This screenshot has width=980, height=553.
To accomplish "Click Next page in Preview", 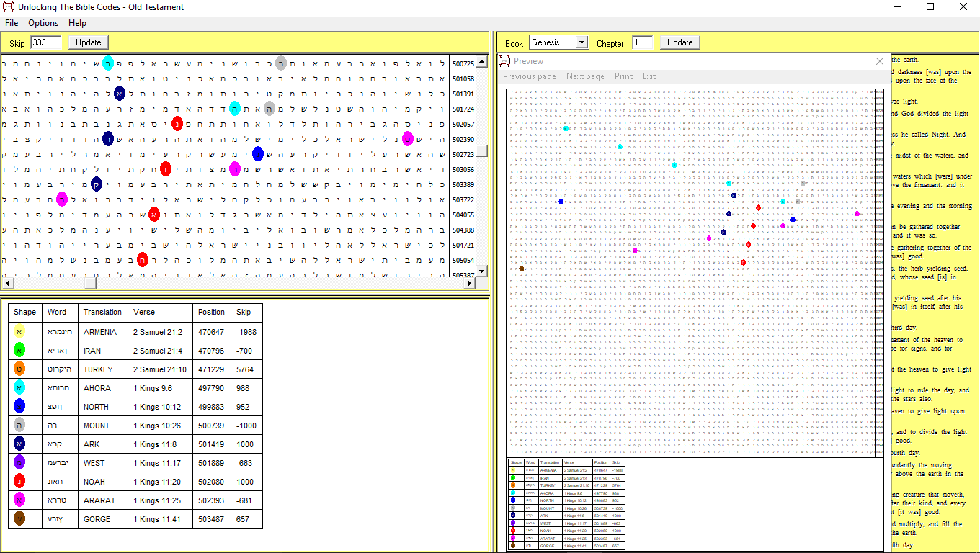I will (x=585, y=76).
